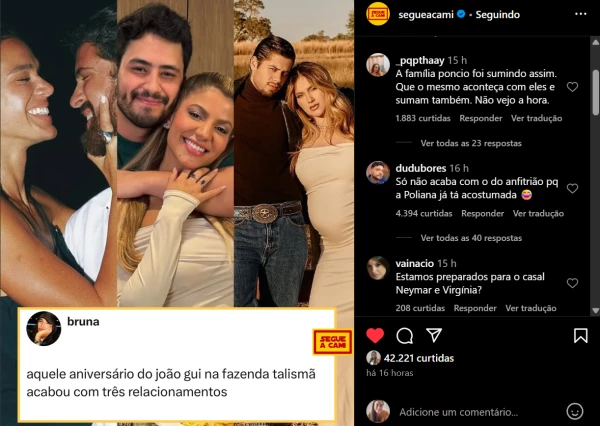
Task: Expand 'Ver todas as 40 respostas'
Action: coord(471,238)
